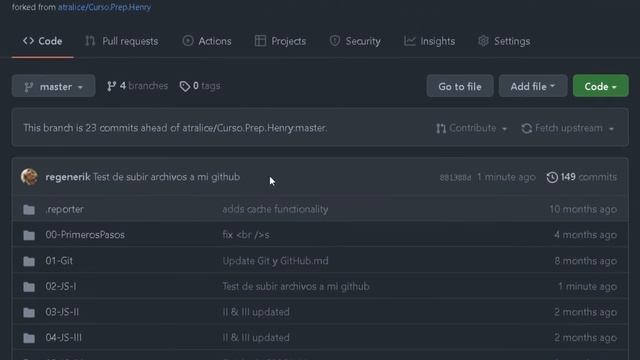
Task: Click folder icon beside 03-JS-II
Action: (x=29, y=313)
